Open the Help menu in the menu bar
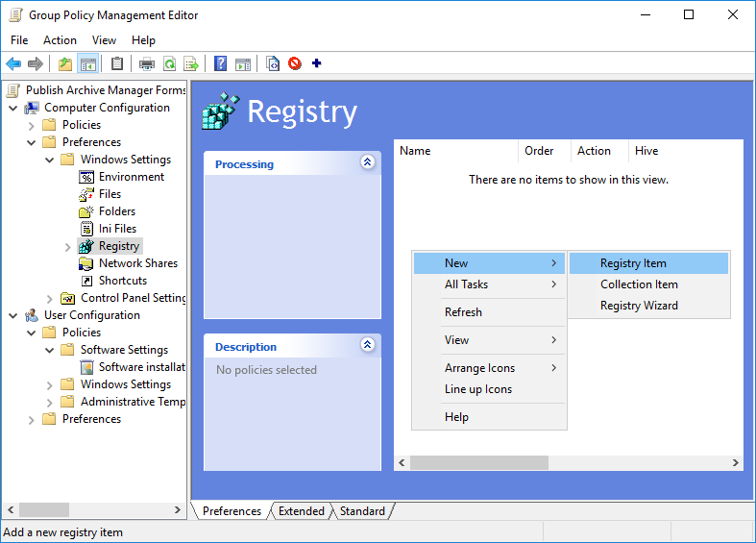Viewport: 756px width, 543px height. (x=143, y=40)
